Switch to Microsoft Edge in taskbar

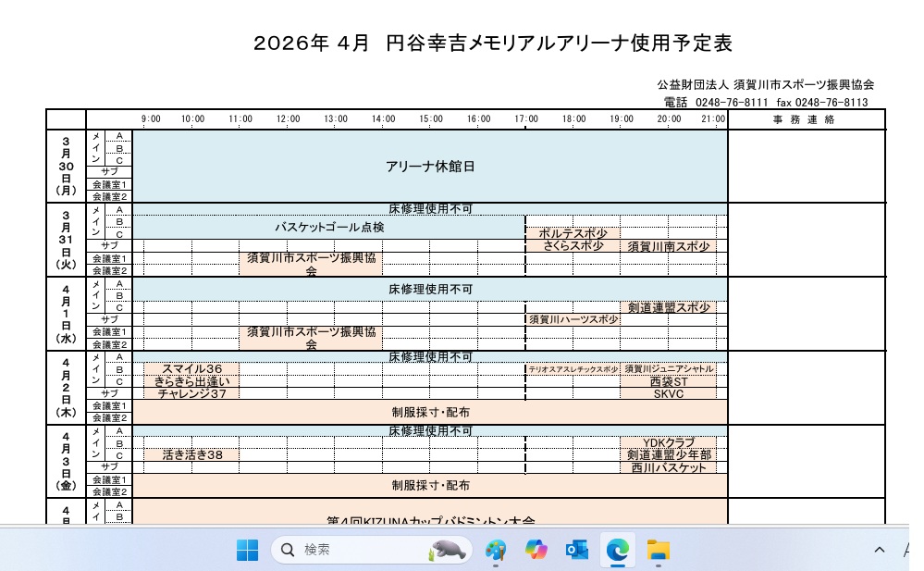coord(617,550)
